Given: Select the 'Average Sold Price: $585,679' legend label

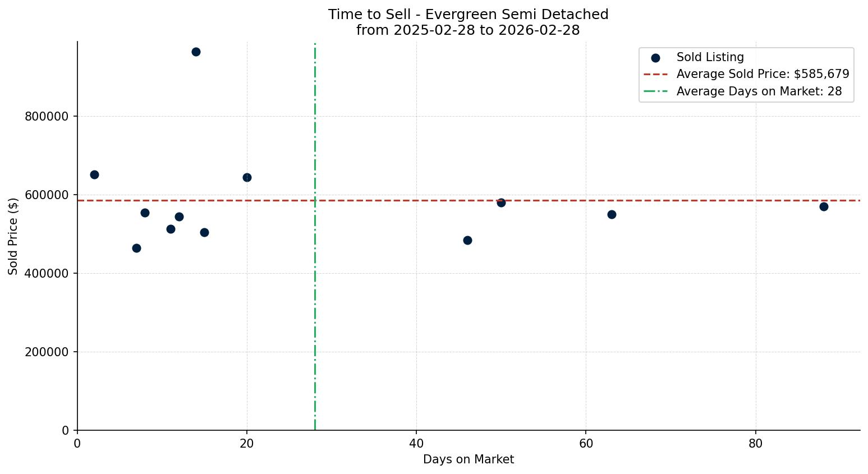Looking at the screenshot, I should [x=763, y=74].
